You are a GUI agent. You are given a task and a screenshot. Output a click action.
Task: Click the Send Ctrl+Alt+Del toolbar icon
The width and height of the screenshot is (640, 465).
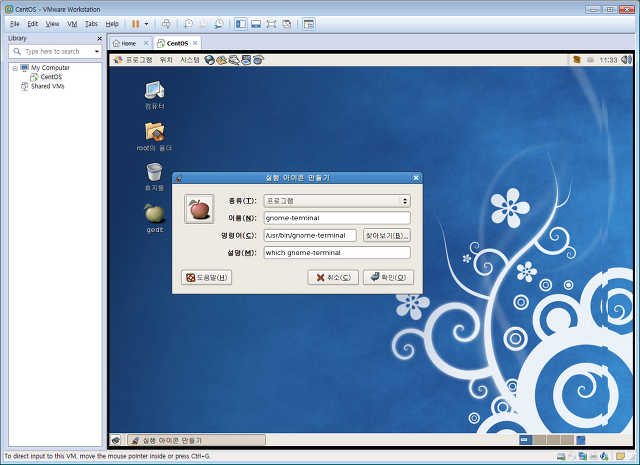[166, 24]
